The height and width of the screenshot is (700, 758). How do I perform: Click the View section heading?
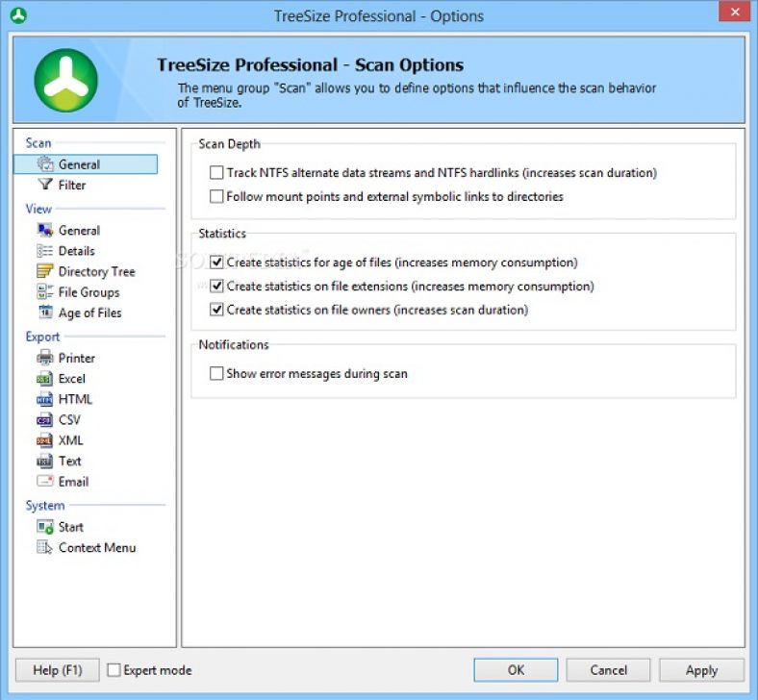tap(38, 209)
